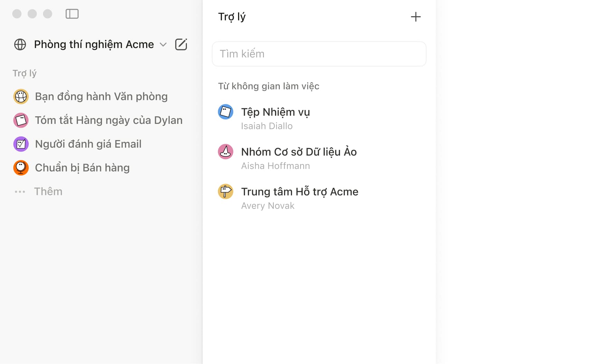Expand the workspace chevron dropdown
Viewport: 597px width, 364px height.
pos(163,45)
